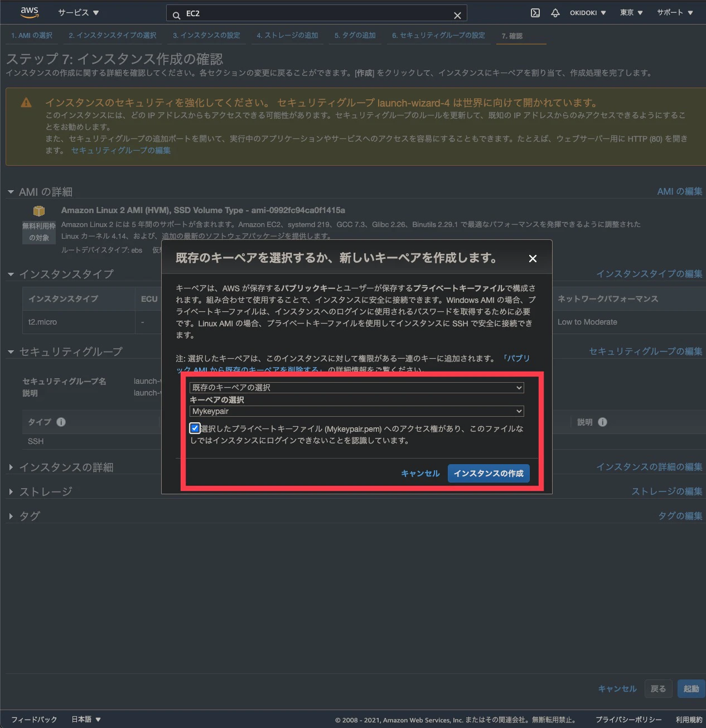Open the 東京 region menu
This screenshot has height=728, width=706.
(x=631, y=13)
